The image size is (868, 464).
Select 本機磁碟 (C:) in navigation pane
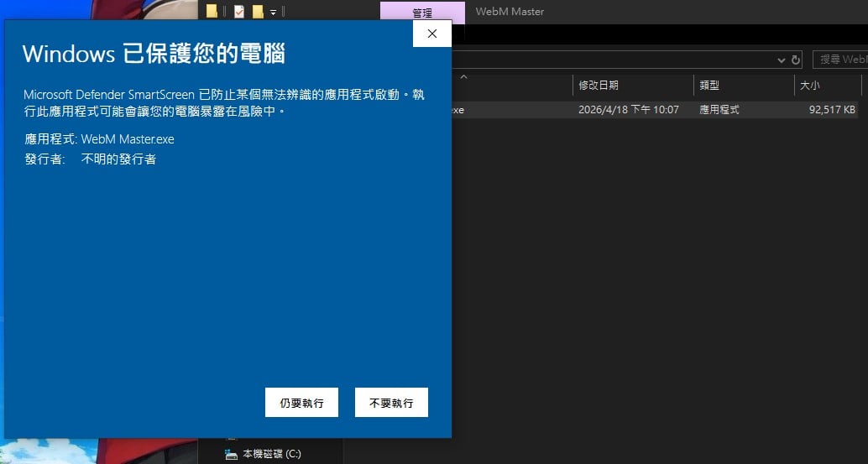click(x=271, y=454)
